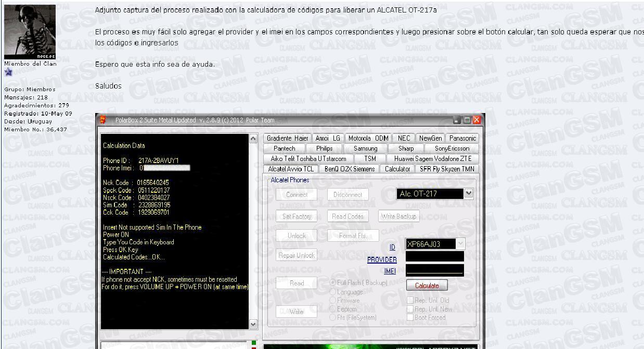The width and height of the screenshot is (644, 349).
Task: Click the Unlock button
Action: coord(297,236)
